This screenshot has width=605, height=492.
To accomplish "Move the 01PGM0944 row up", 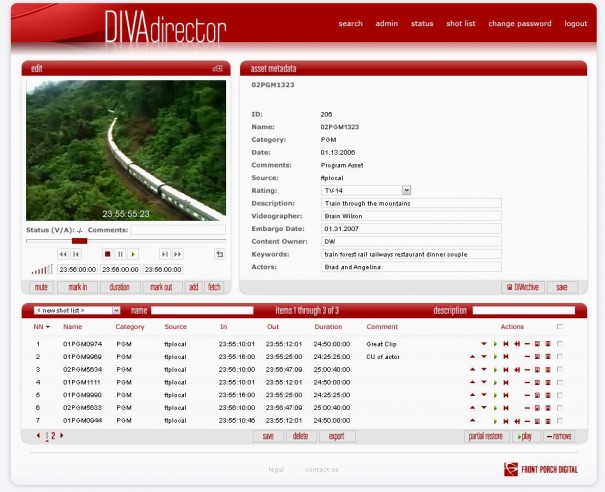I will tap(472, 421).
